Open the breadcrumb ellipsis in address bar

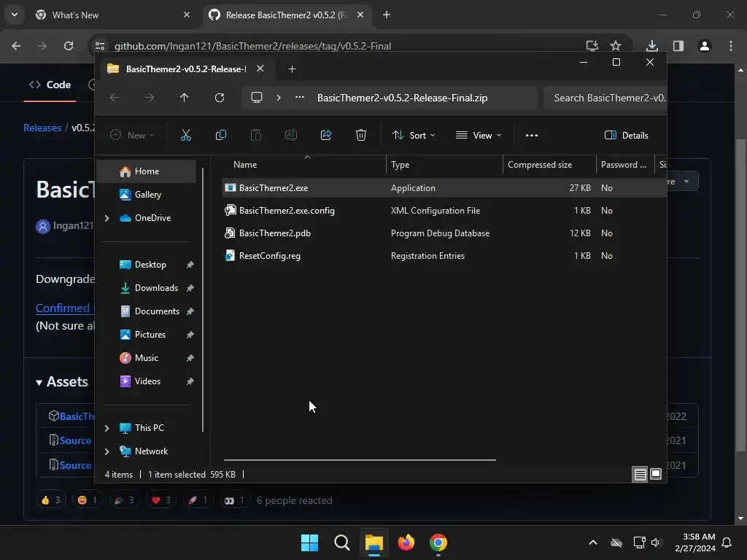300,97
